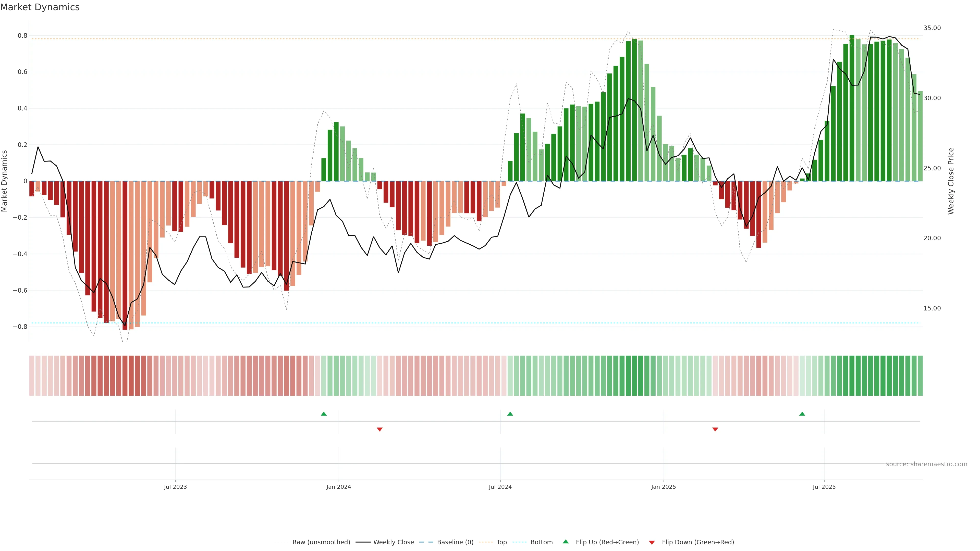Viewport: 980px width, 551px height.
Task: Click the red flip-down triangle after Jan 2025
Action: click(715, 429)
